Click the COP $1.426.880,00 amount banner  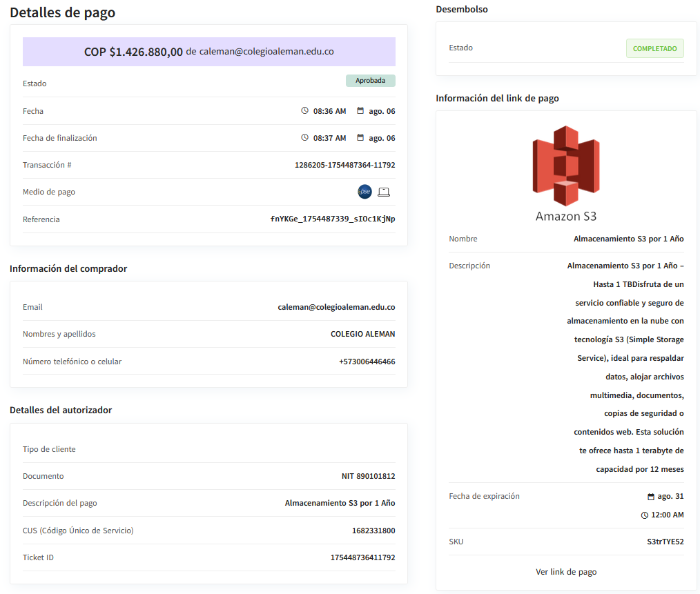[208, 52]
